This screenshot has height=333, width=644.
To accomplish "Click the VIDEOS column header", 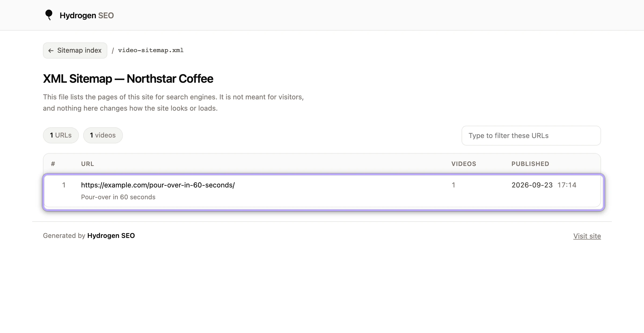I will pos(464,164).
